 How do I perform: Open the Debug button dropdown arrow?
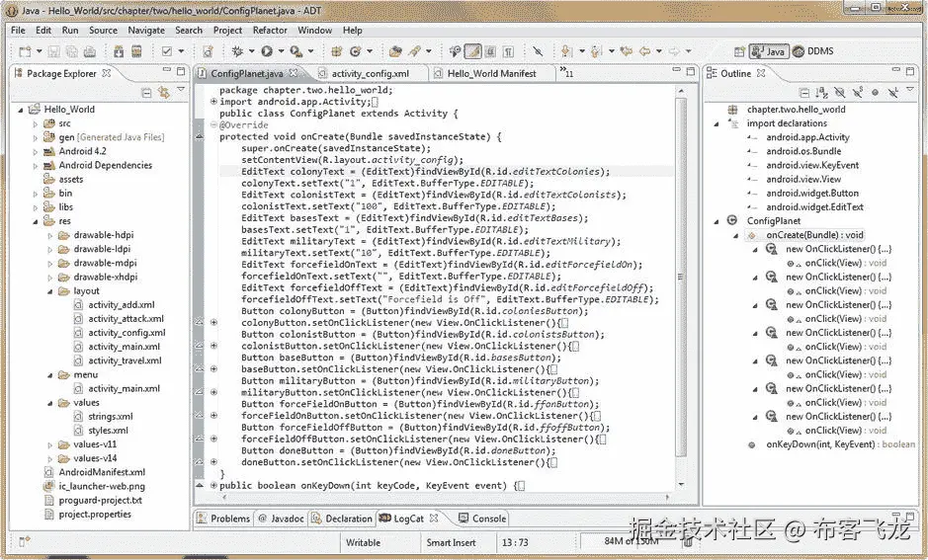(252, 51)
